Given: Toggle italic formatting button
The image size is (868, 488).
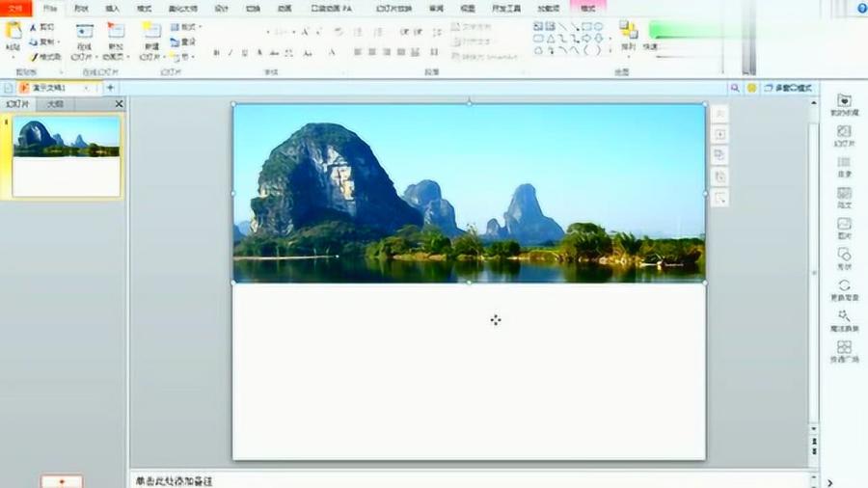Looking at the screenshot, I should pyautogui.click(x=231, y=52).
